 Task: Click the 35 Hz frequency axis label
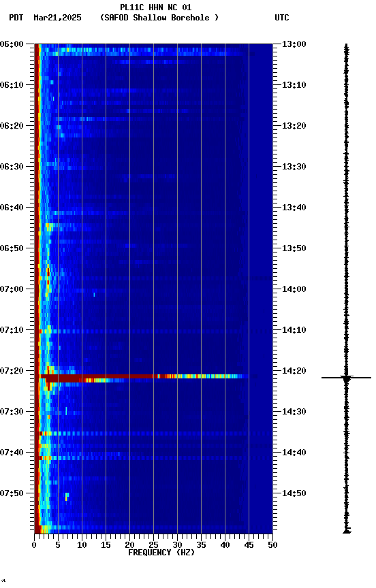201,545
